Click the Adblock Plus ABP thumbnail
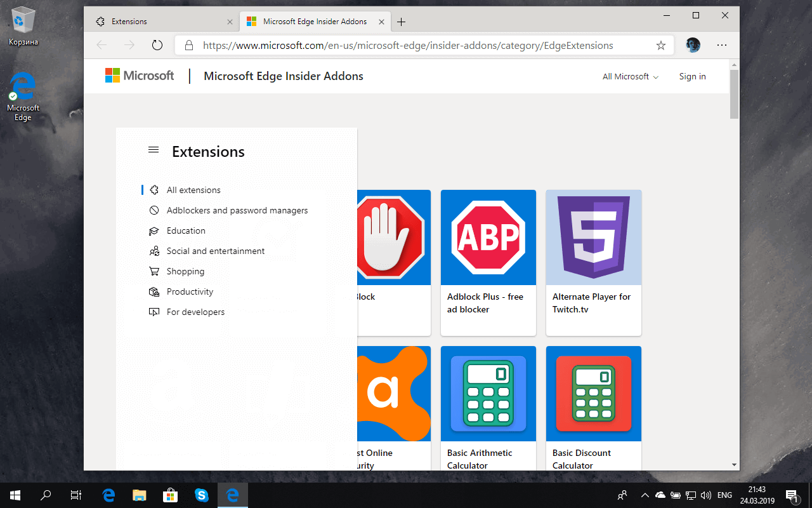The width and height of the screenshot is (812, 508). 488,237
